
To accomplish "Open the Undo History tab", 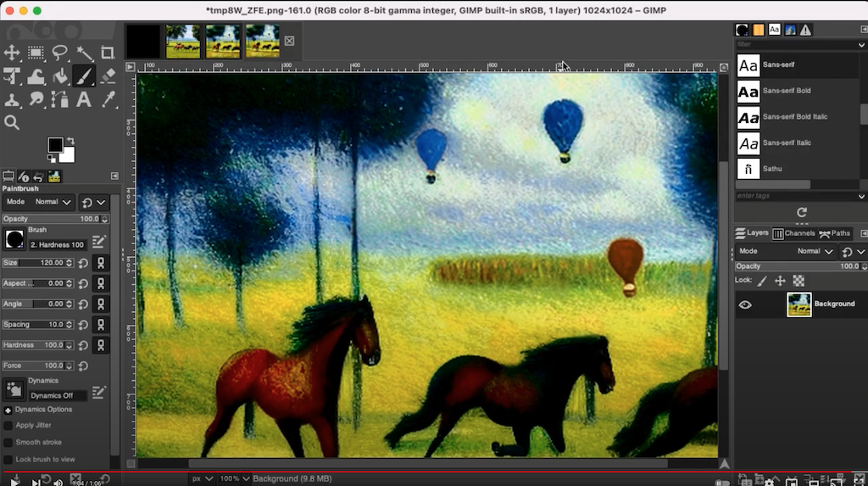I will [x=39, y=176].
